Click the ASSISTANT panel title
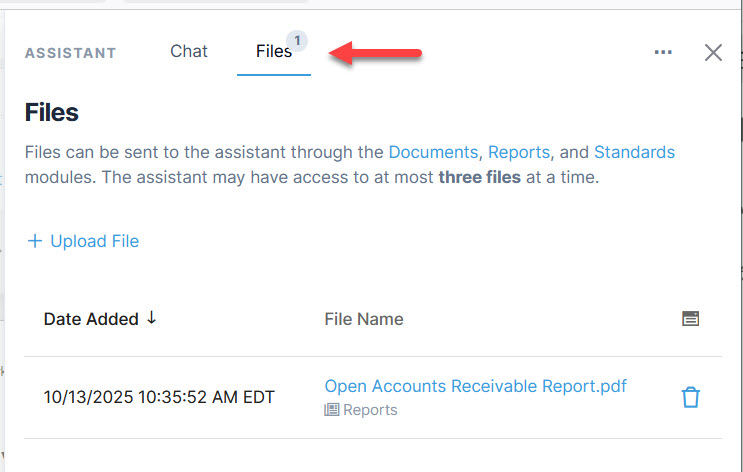This screenshot has width=743, height=472. 70,53
